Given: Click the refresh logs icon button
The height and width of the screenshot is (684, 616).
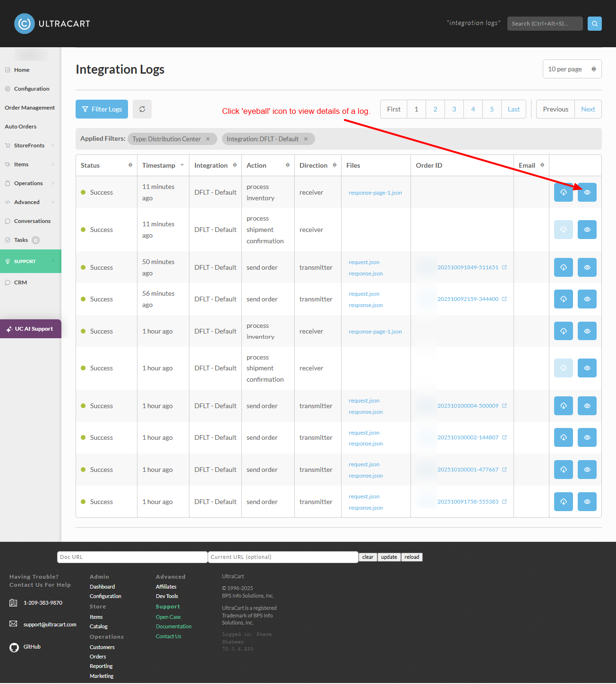Looking at the screenshot, I should click(142, 109).
